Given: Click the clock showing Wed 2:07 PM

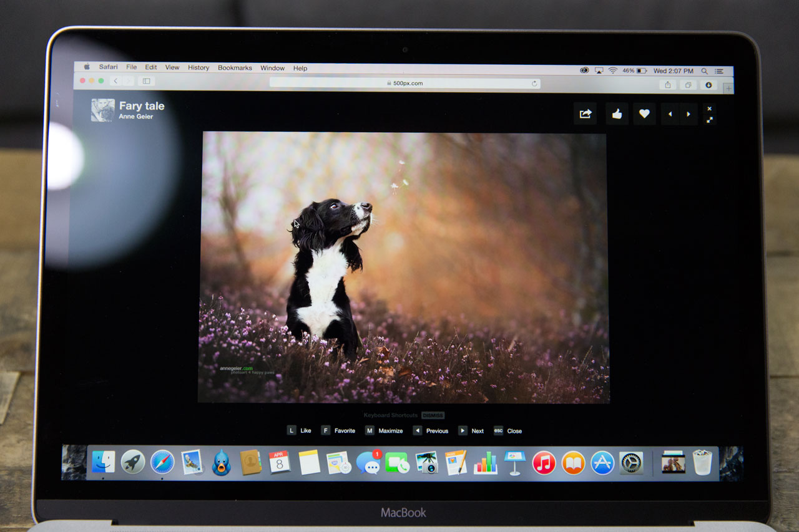Looking at the screenshot, I should tap(674, 71).
